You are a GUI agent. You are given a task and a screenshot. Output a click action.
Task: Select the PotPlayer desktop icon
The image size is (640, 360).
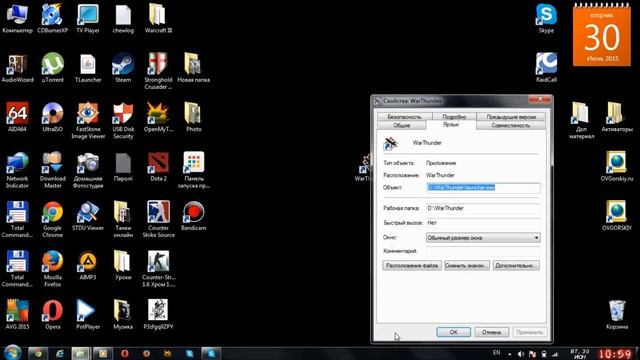pos(88,315)
